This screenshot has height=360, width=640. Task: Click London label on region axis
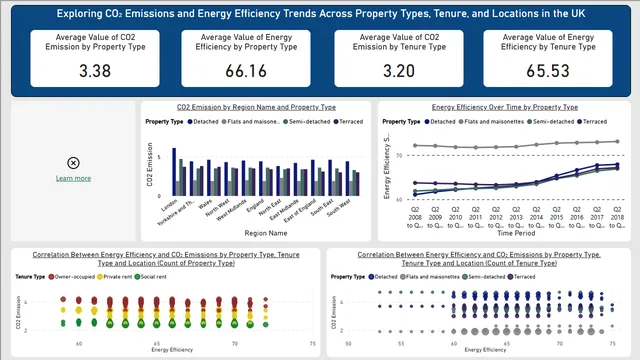point(170,204)
